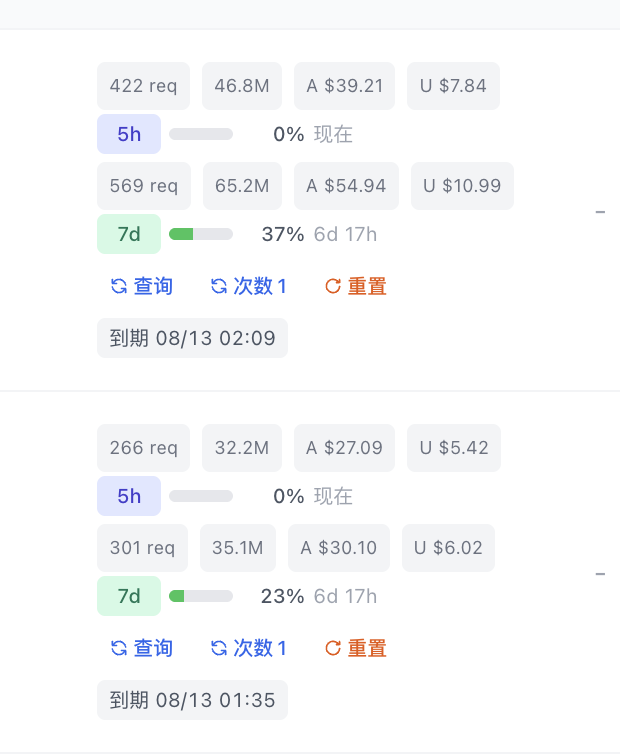
Task: Click the A $54.94 cost chip
Action: point(346,186)
